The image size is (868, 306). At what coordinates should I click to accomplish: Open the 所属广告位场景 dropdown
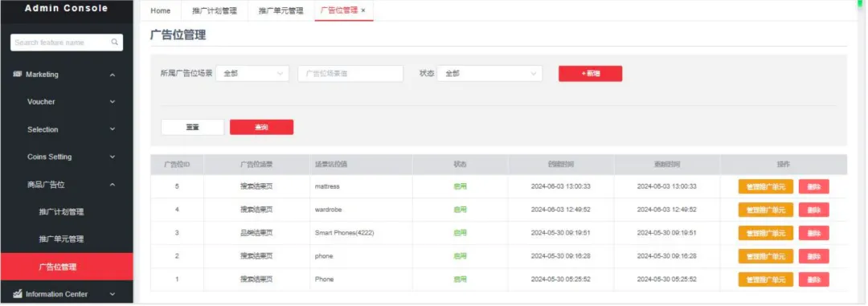[x=252, y=74]
